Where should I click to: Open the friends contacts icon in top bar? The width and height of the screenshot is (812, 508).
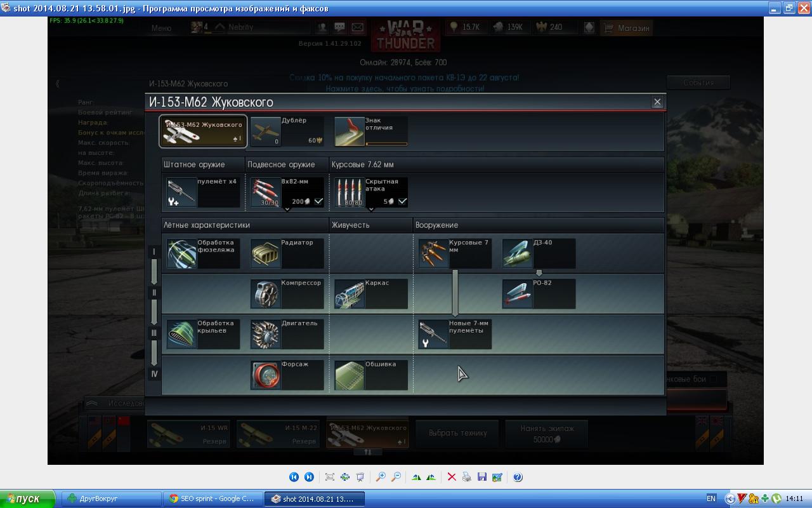pos(322,27)
